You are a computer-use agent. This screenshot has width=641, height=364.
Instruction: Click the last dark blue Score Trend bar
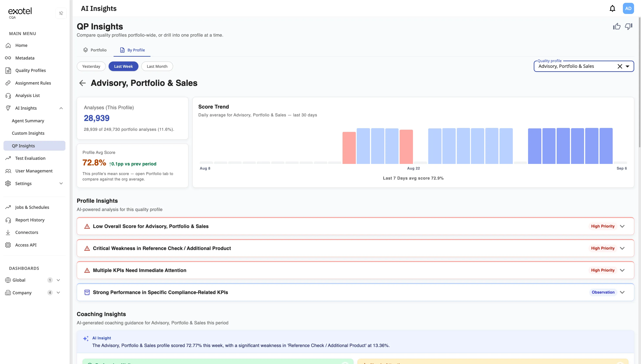(606, 146)
